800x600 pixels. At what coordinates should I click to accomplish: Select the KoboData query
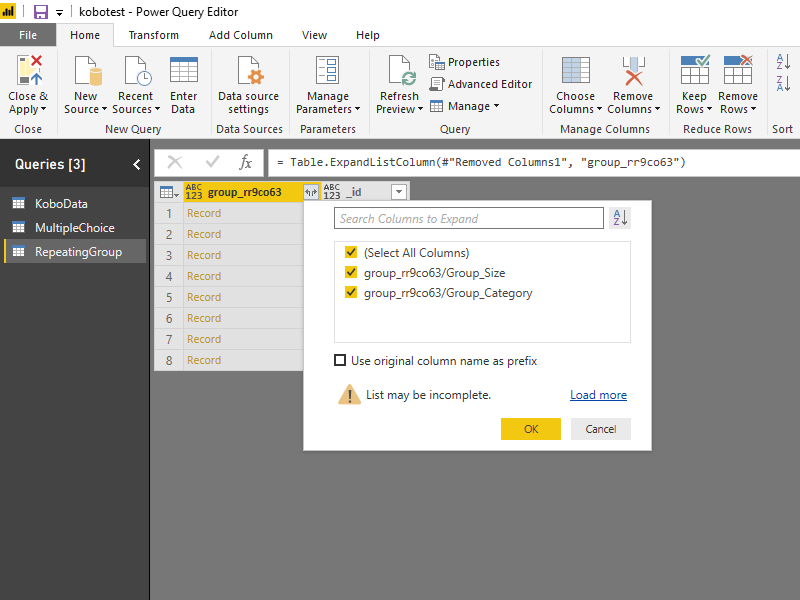point(60,204)
